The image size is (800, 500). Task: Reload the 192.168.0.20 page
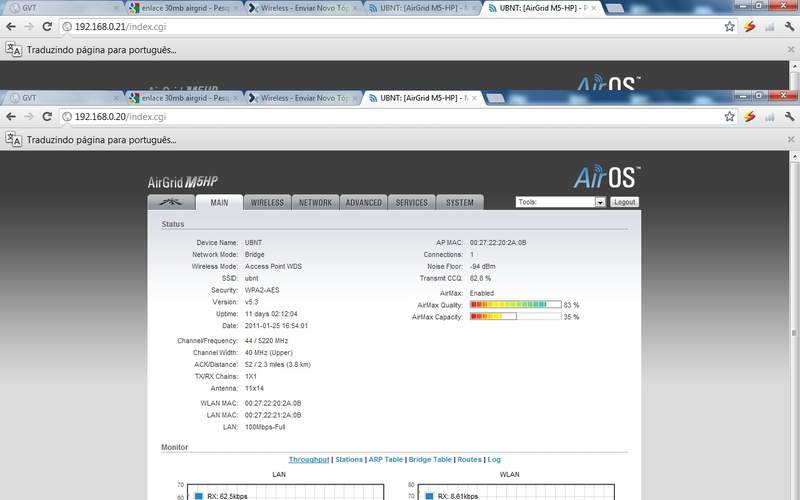(47, 116)
